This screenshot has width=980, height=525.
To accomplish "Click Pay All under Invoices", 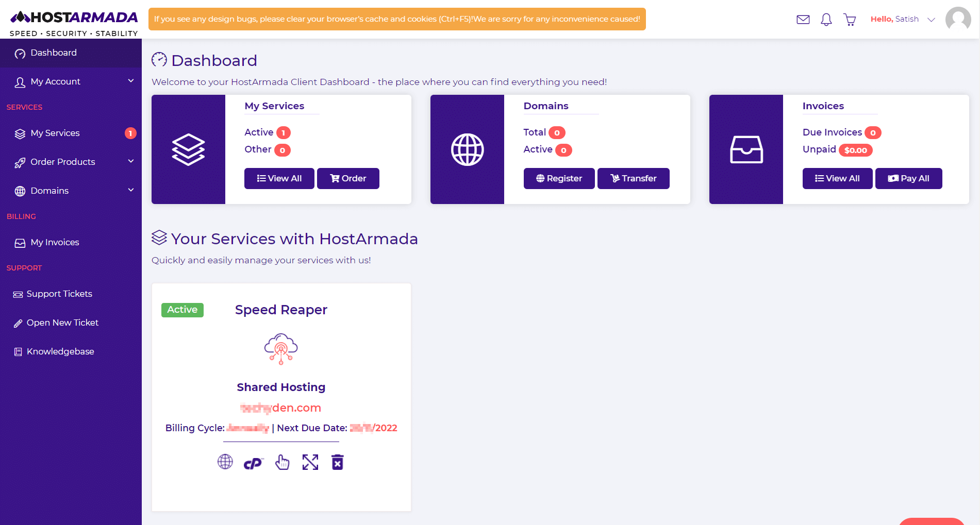I will point(908,178).
